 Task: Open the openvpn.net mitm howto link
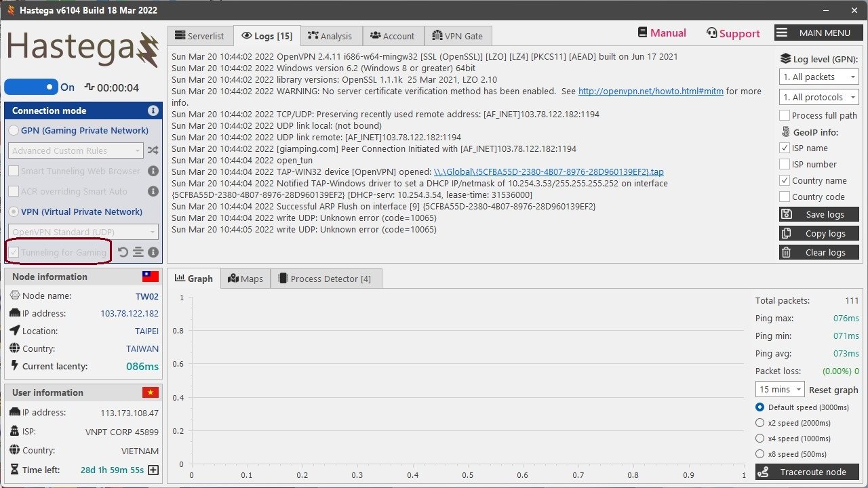(651, 91)
